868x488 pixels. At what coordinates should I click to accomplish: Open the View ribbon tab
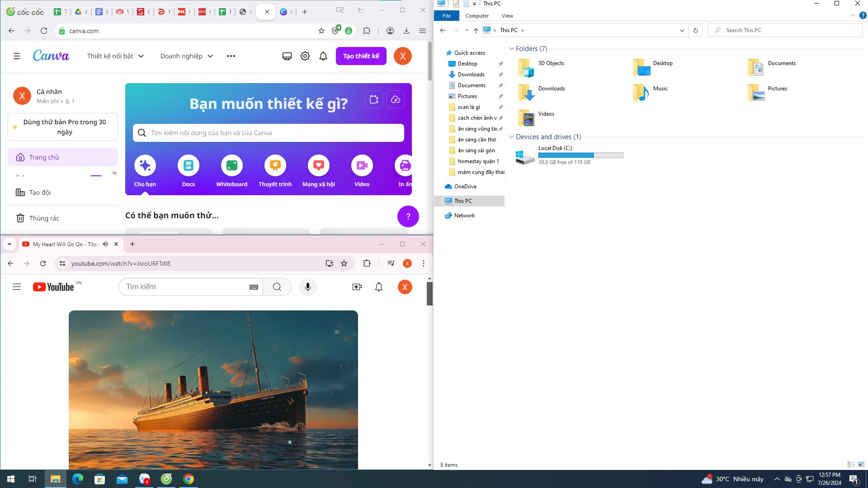click(x=507, y=16)
